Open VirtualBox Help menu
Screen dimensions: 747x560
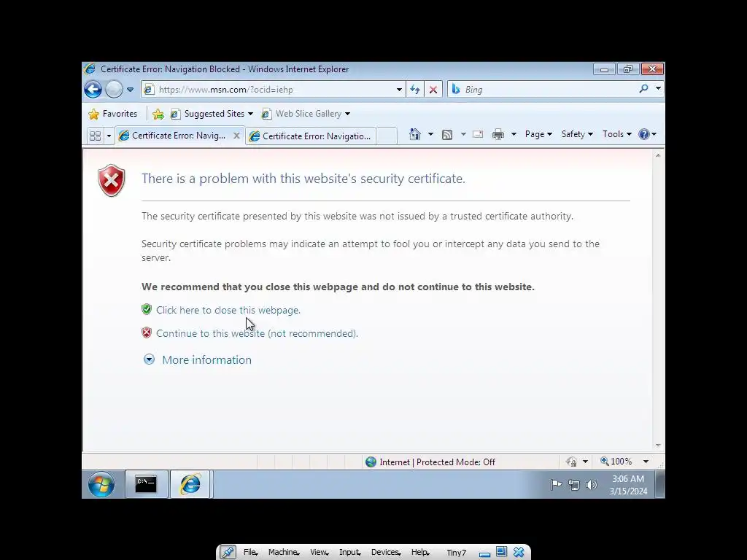click(420, 553)
